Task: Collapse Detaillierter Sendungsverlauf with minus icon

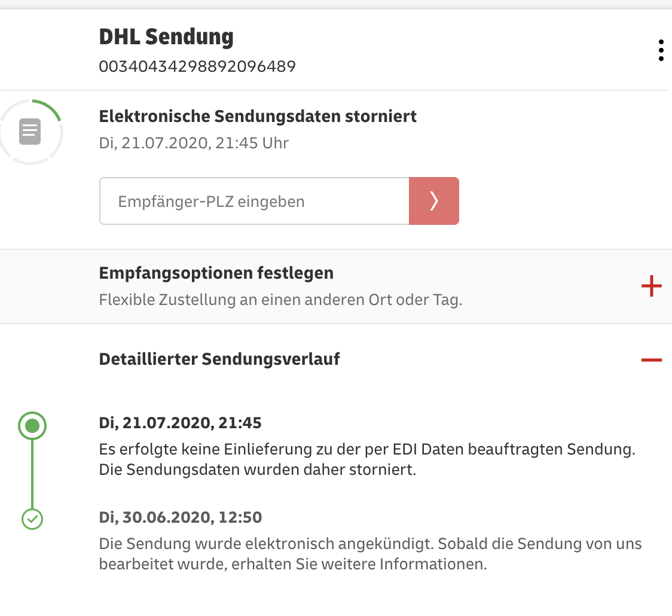Action: click(652, 359)
